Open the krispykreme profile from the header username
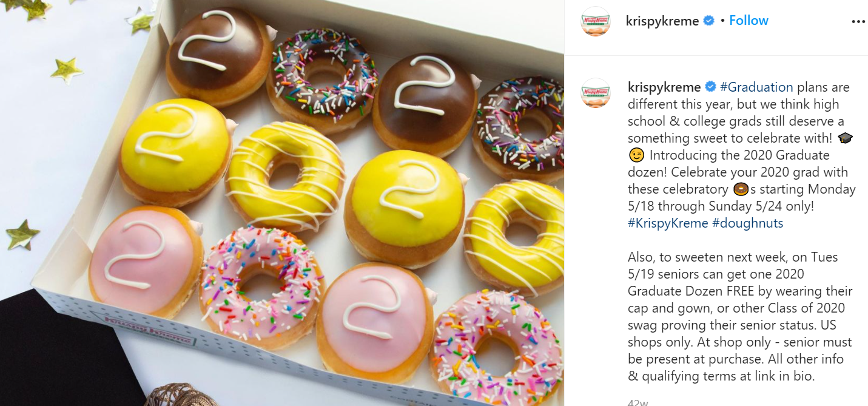This screenshot has height=406, width=868. (x=662, y=21)
